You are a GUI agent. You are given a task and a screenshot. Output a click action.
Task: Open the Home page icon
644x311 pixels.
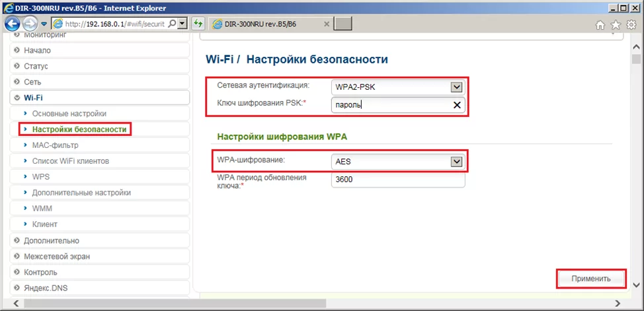coord(600,25)
